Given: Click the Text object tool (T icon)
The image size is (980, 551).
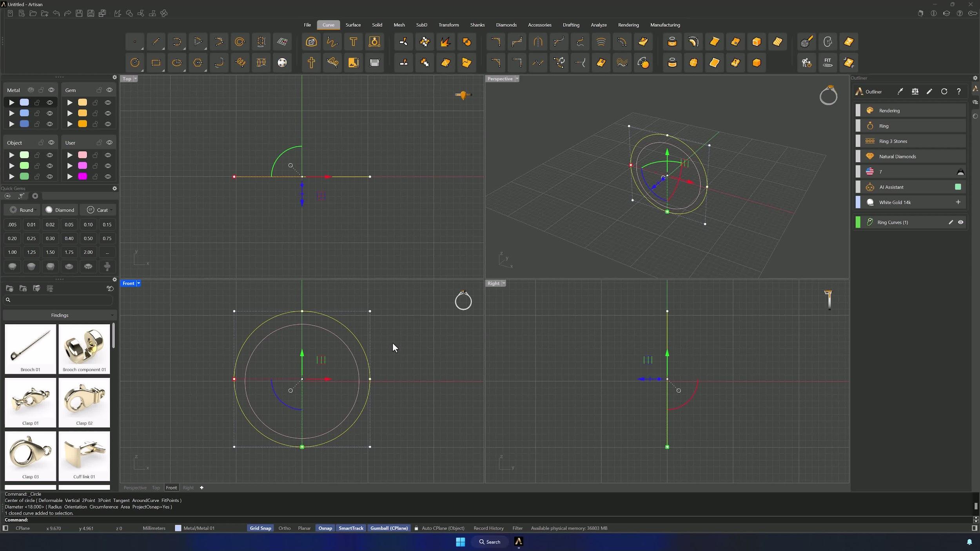Looking at the screenshot, I should [x=353, y=42].
